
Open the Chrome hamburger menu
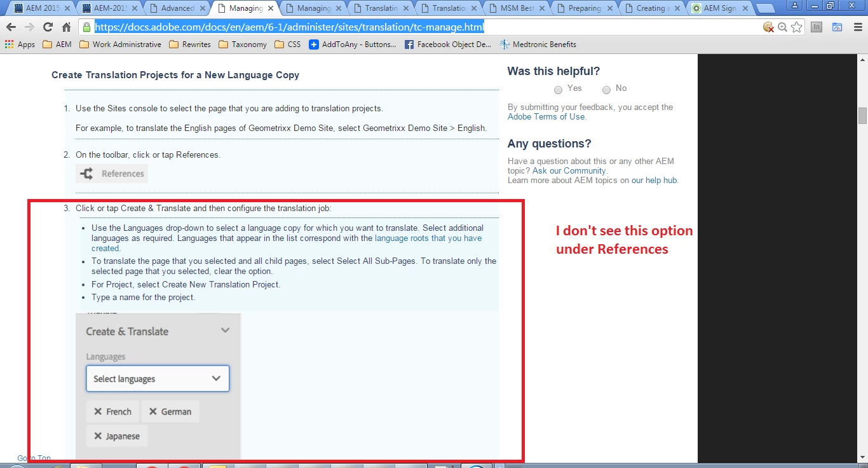point(857,27)
